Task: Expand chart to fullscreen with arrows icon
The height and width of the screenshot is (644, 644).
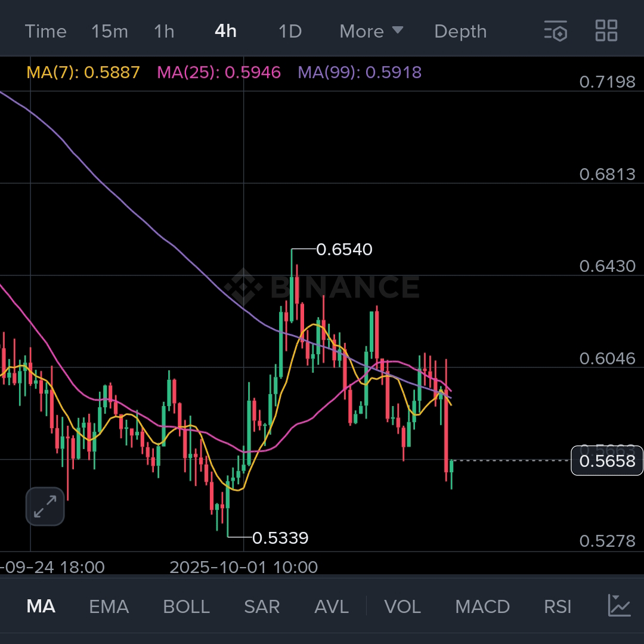Action: (x=45, y=506)
